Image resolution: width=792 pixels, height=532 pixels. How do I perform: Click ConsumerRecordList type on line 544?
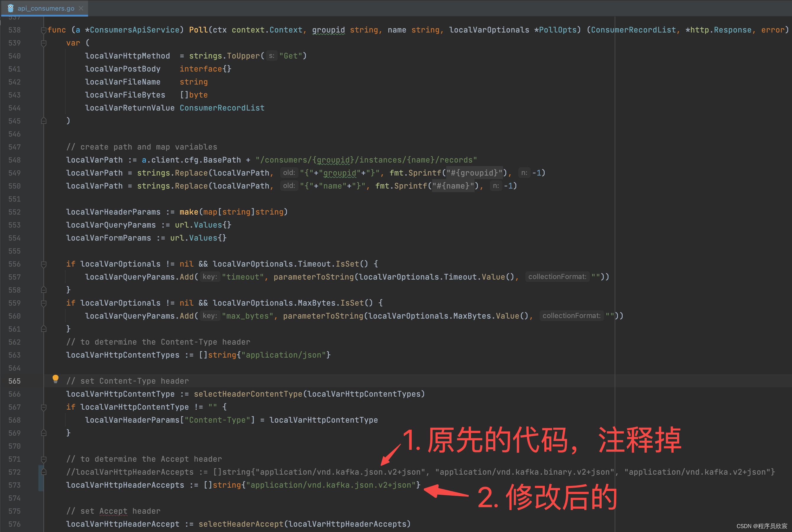[222, 108]
